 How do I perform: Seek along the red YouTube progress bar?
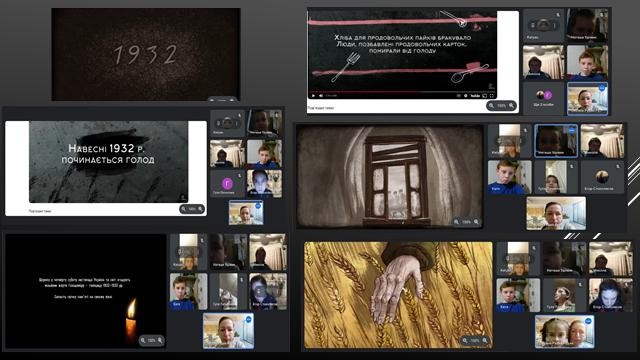(402, 91)
